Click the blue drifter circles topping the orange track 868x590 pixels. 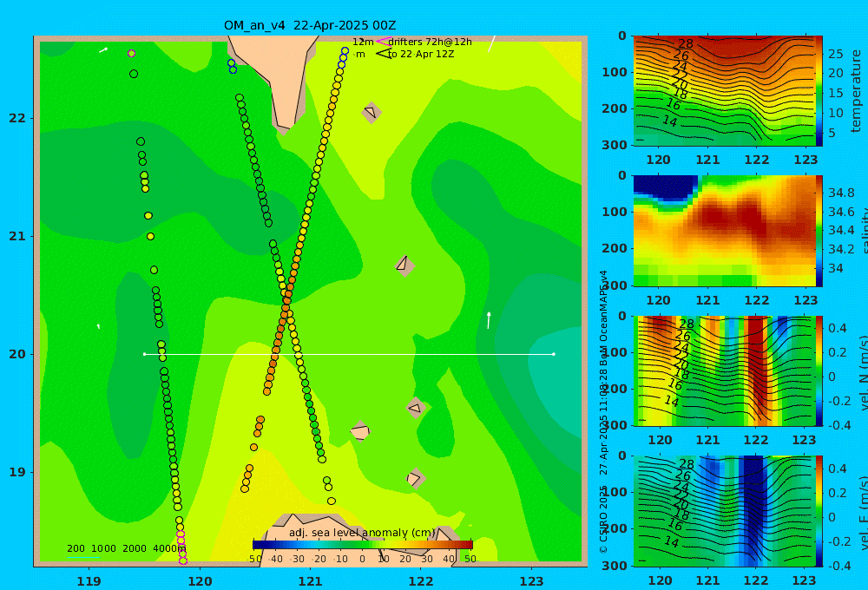pyautogui.click(x=343, y=58)
